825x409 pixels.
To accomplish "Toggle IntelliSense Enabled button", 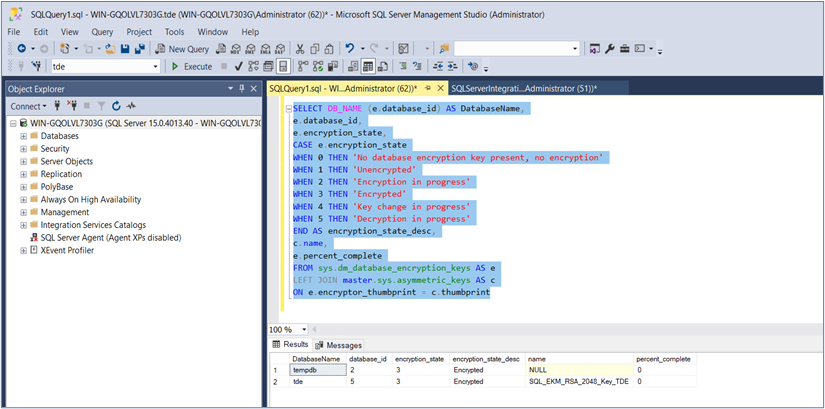I will (283, 66).
